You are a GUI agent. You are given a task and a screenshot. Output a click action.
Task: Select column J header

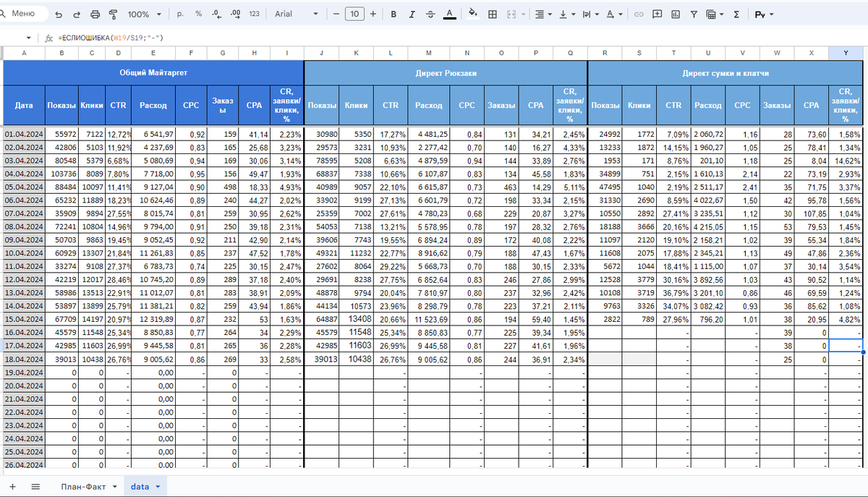click(x=321, y=53)
